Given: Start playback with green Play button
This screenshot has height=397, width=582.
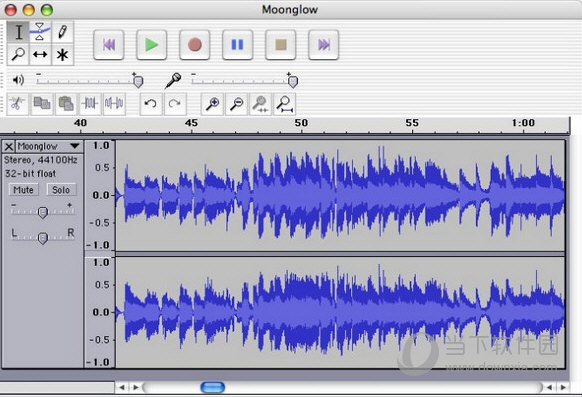Looking at the screenshot, I should point(151,45).
